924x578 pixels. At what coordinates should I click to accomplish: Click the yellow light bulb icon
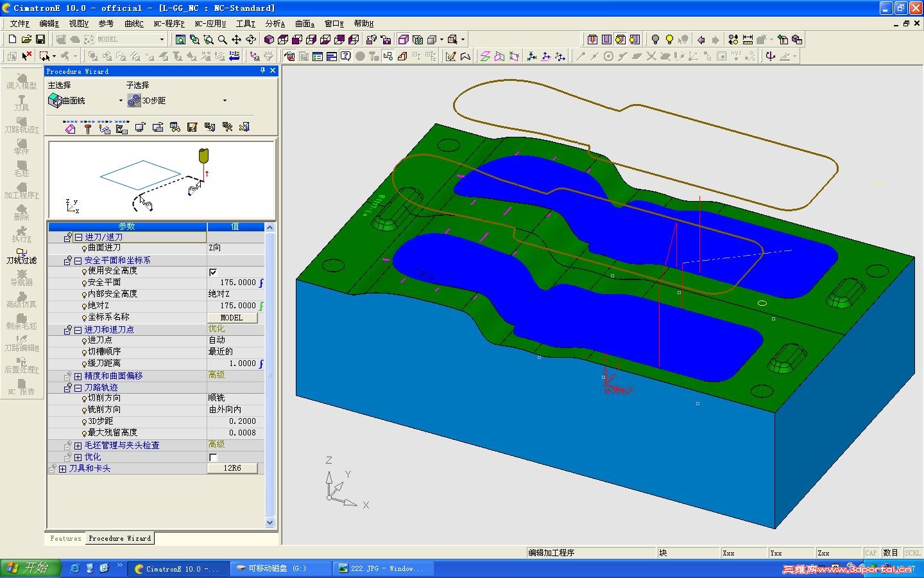click(669, 40)
